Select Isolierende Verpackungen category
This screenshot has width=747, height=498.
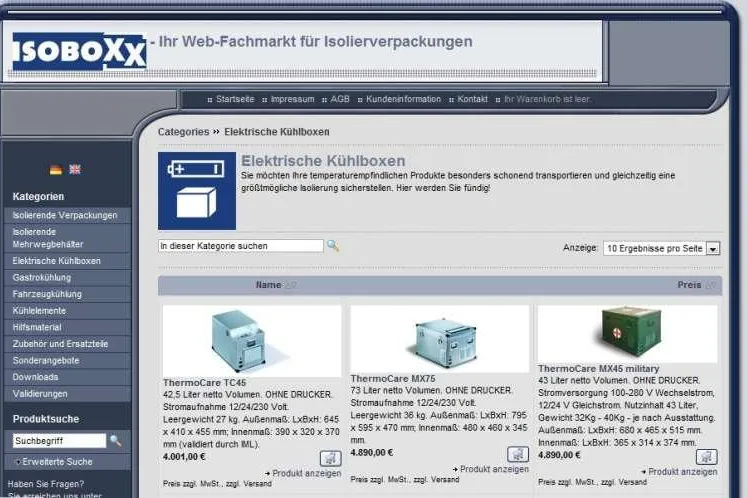point(67,215)
